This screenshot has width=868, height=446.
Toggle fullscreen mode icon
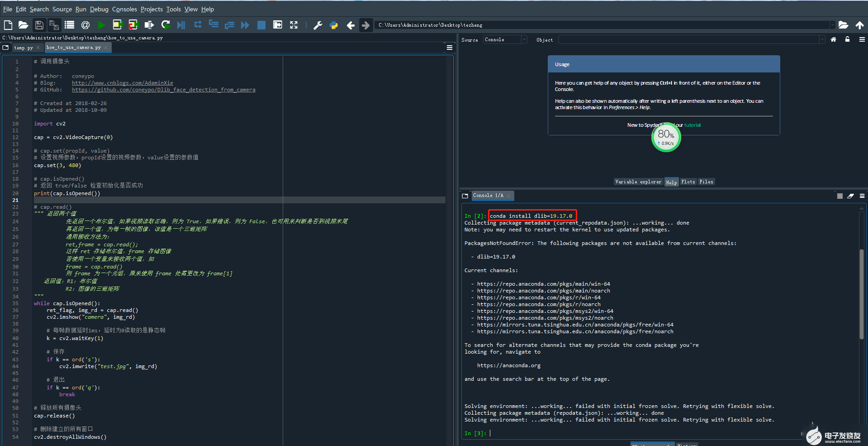coord(294,25)
